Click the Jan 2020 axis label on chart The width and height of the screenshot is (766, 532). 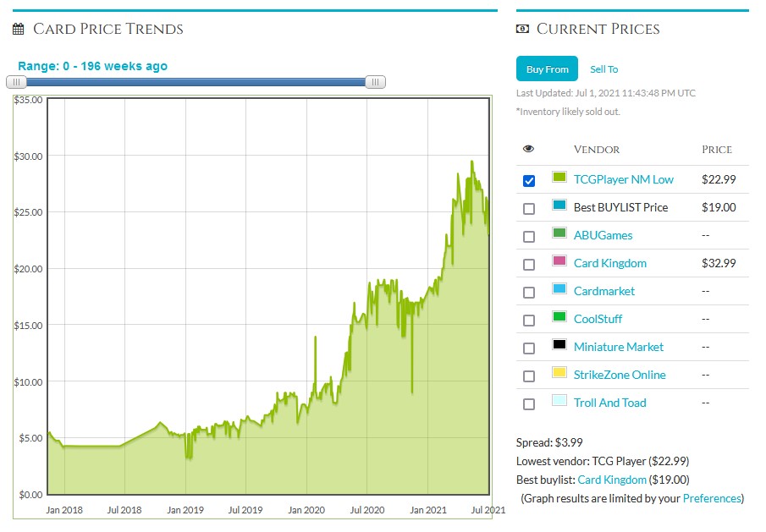tap(306, 510)
